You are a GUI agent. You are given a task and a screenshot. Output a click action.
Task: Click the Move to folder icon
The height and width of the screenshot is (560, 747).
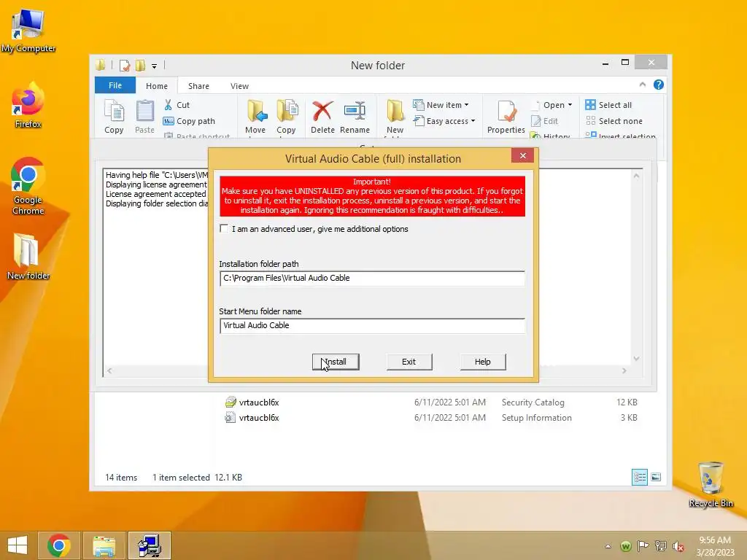coord(255,117)
